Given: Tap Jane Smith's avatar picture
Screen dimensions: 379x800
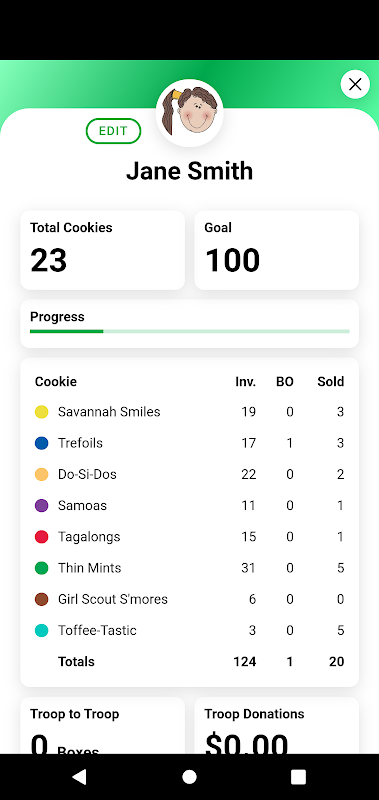Looking at the screenshot, I should 190,113.
